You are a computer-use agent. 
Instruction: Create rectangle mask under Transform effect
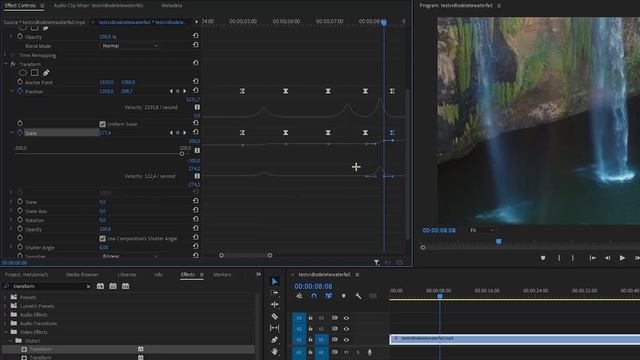click(x=34, y=73)
